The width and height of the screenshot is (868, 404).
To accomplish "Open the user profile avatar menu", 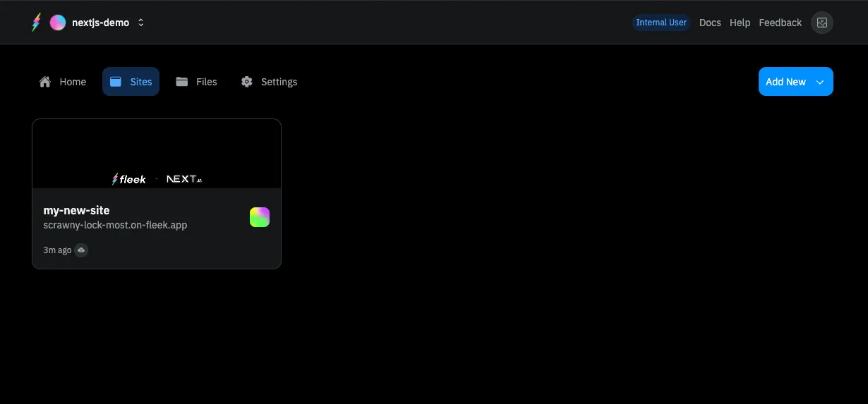I will (821, 23).
